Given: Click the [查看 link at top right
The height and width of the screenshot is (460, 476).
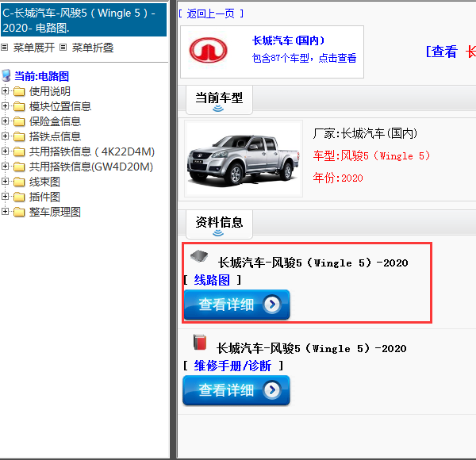Looking at the screenshot, I should click(x=442, y=52).
